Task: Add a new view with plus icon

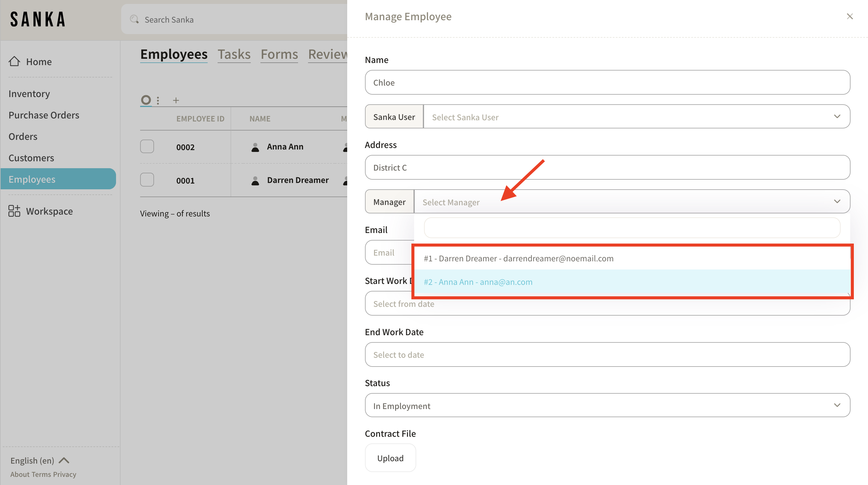Action: [176, 100]
